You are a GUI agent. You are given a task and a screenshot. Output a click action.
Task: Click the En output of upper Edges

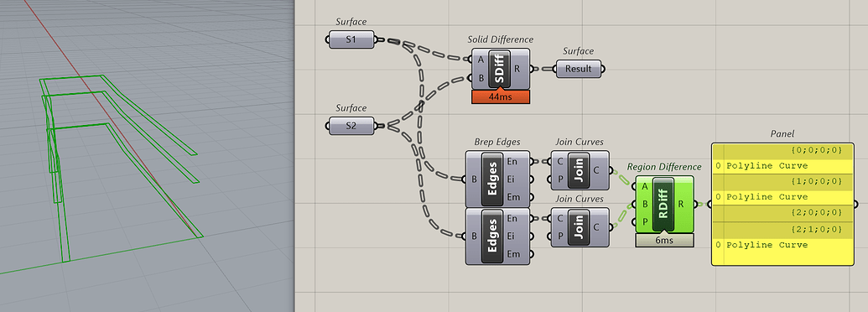pyautogui.click(x=533, y=162)
